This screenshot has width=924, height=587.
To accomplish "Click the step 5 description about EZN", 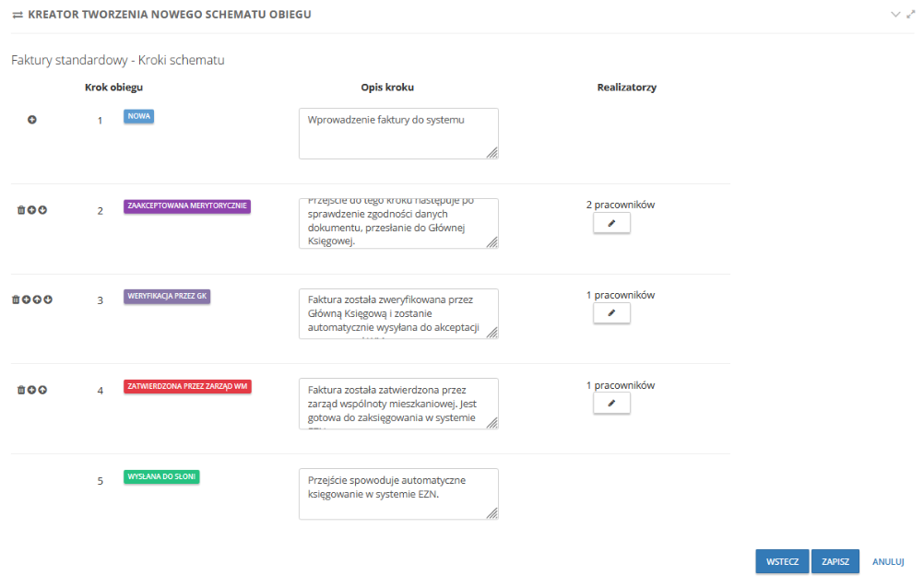I will tap(398, 494).
